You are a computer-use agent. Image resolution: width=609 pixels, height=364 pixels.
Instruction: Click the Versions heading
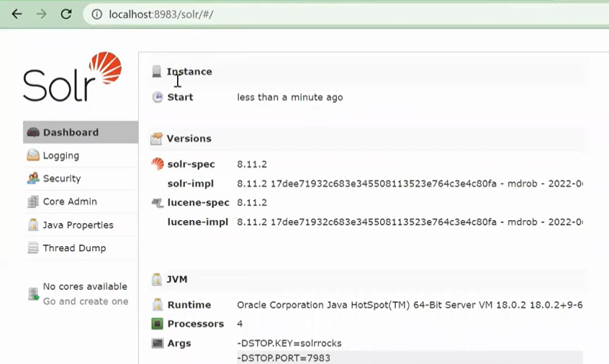point(189,139)
